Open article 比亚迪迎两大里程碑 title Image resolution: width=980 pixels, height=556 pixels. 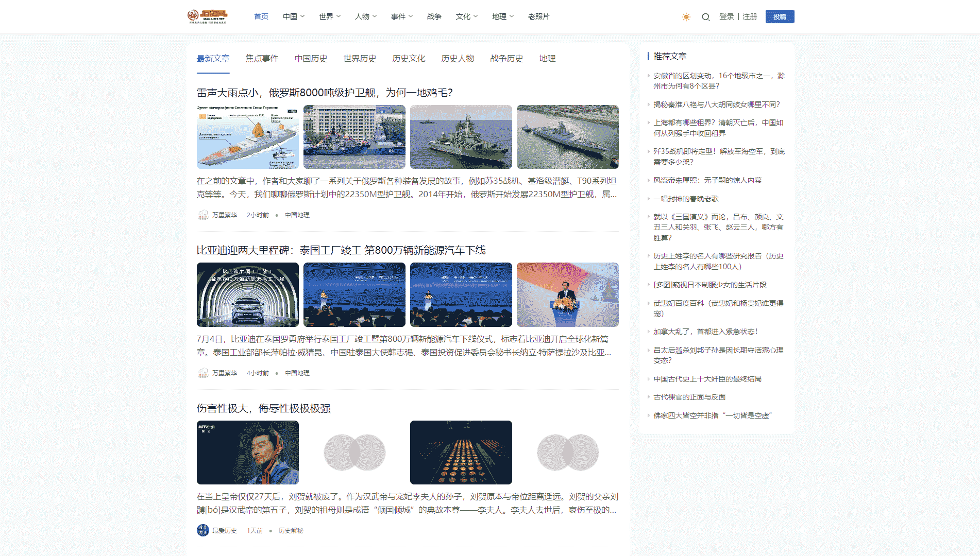341,250
